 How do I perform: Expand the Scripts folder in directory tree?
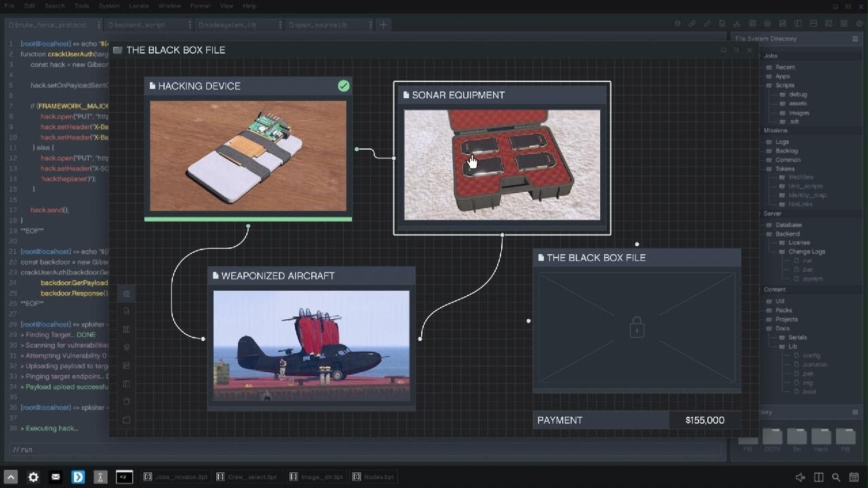(x=781, y=85)
